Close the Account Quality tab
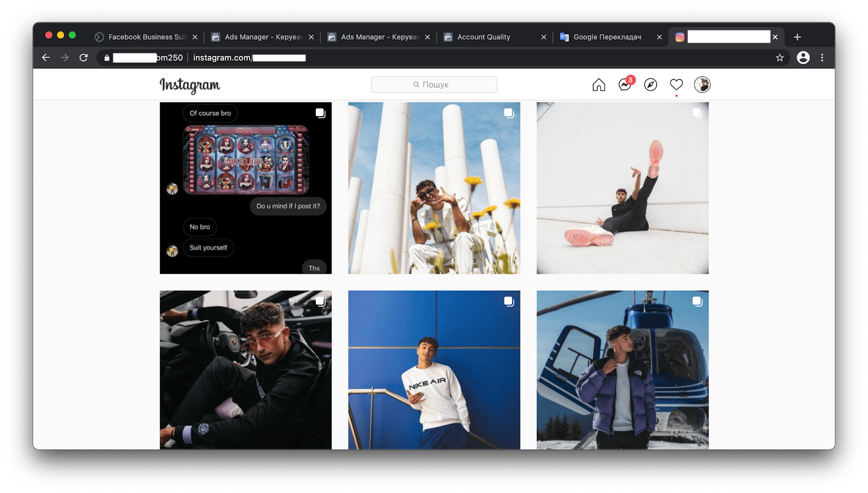The image size is (868, 493). 544,37
